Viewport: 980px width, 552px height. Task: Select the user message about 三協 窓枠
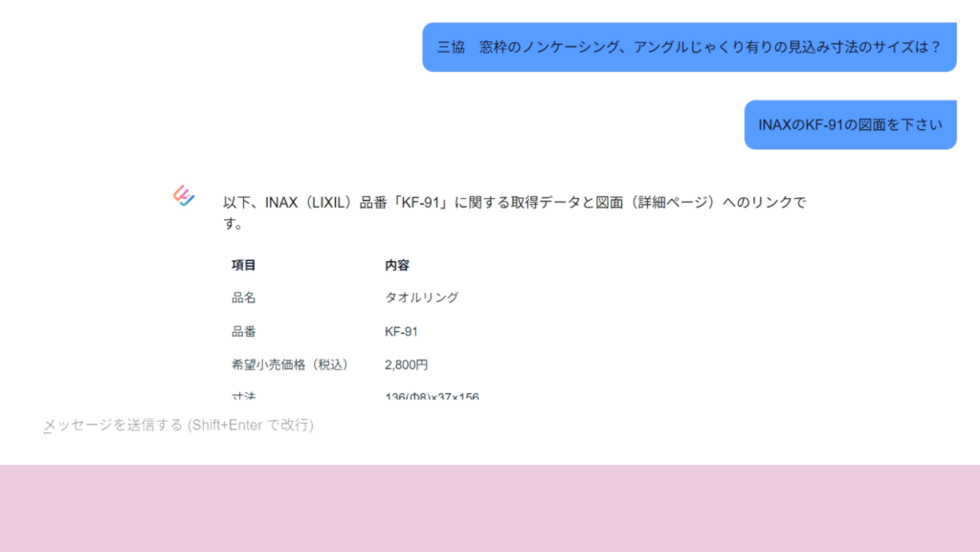point(689,47)
